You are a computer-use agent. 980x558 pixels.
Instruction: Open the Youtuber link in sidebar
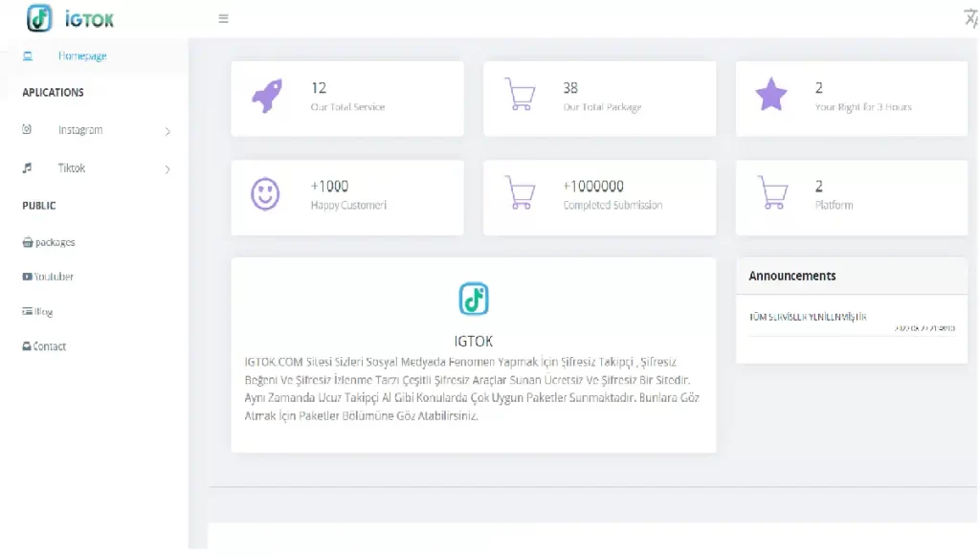(x=54, y=277)
